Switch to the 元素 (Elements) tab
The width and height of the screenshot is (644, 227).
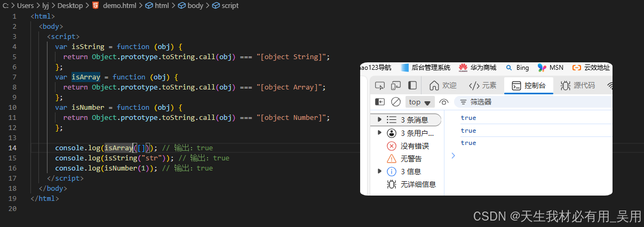(482, 85)
